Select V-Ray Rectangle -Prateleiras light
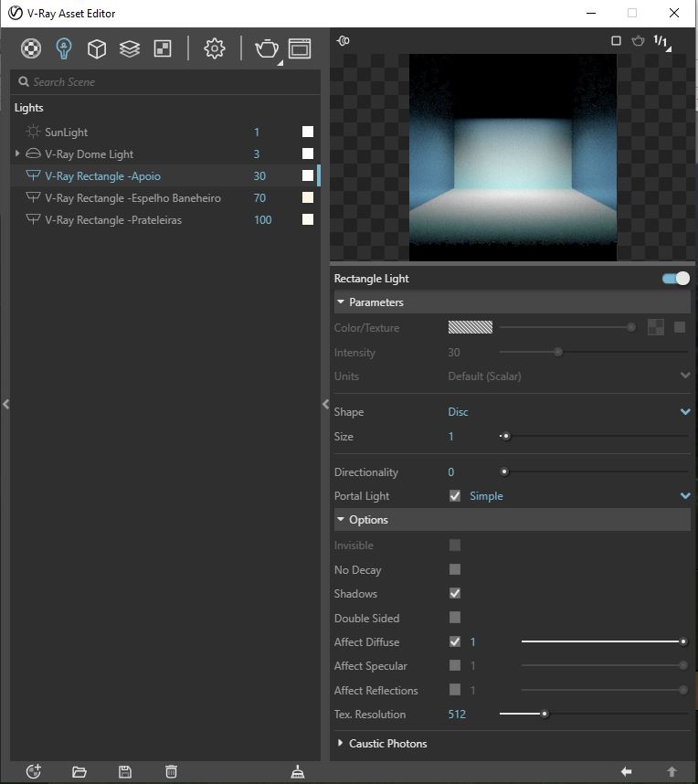 [x=113, y=220]
